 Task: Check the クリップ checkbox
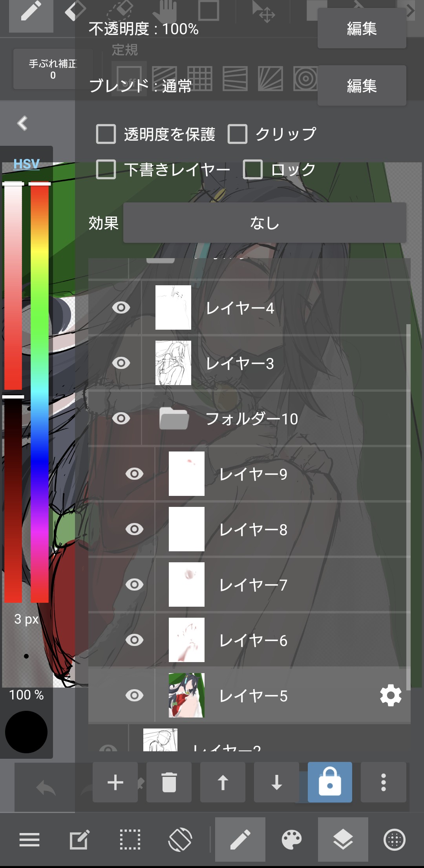coord(238,134)
